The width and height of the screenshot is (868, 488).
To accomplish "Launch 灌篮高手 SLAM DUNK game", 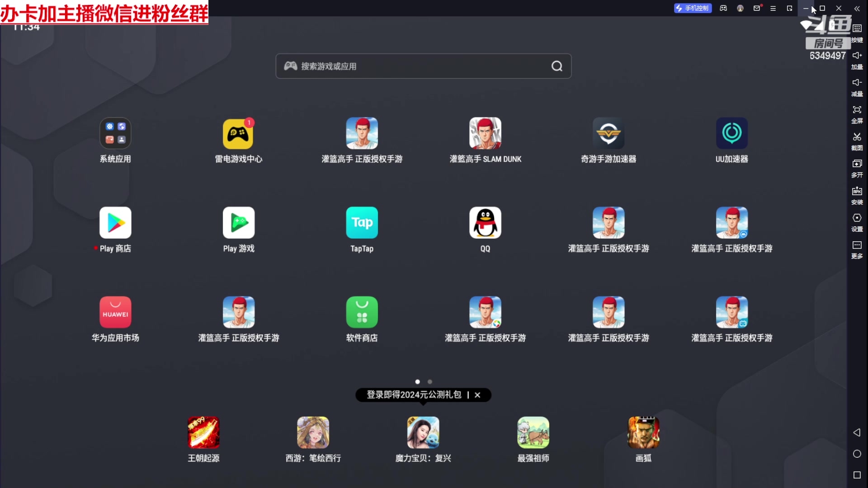I will [x=485, y=133].
